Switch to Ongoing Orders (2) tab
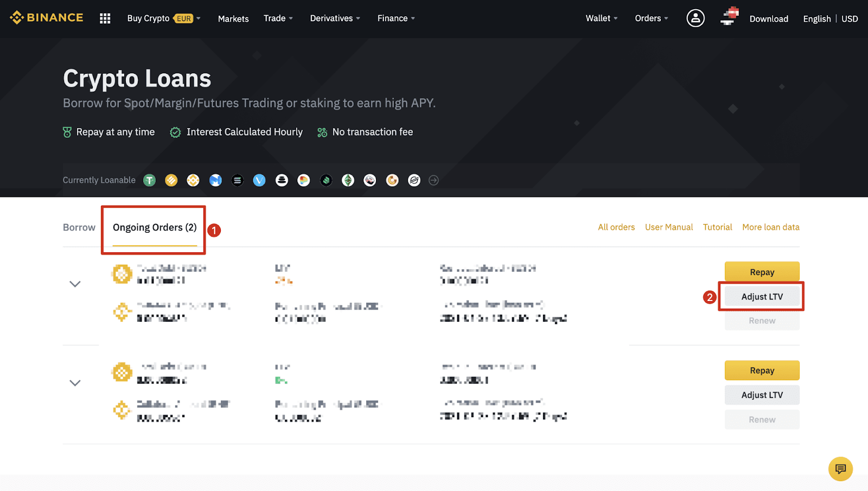The image size is (868, 491). (155, 227)
